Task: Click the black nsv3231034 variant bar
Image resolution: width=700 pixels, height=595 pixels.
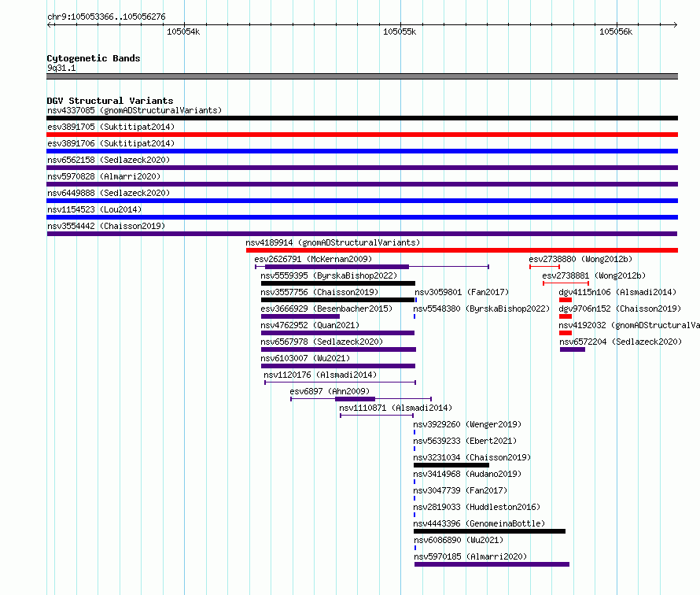Action: click(451, 465)
